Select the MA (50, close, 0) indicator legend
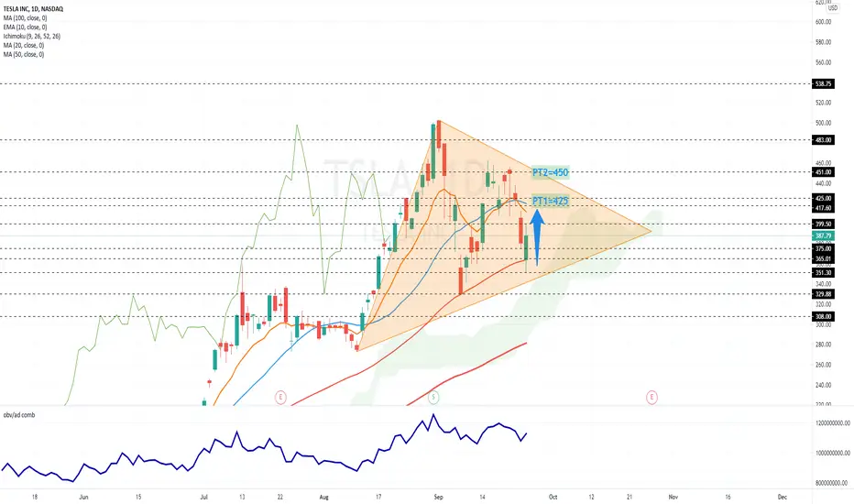This screenshot has width=854, height=504. (x=24, y=54)
